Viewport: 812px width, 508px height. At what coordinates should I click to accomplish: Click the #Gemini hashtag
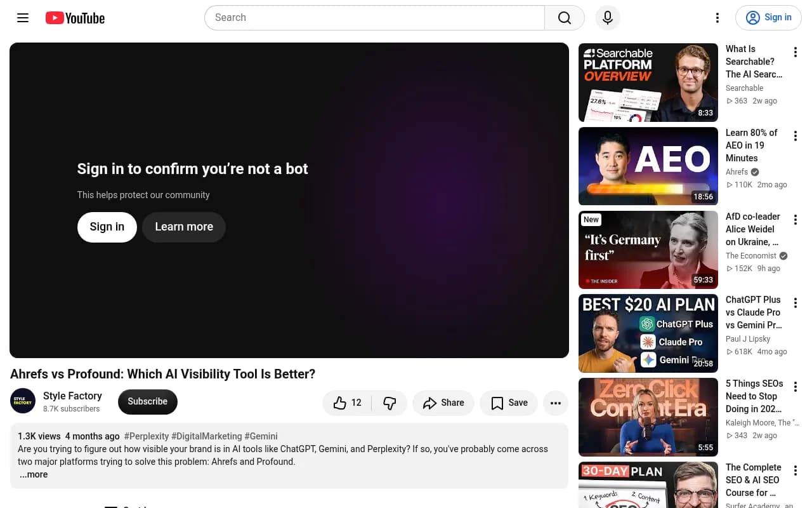coord(261,436)
